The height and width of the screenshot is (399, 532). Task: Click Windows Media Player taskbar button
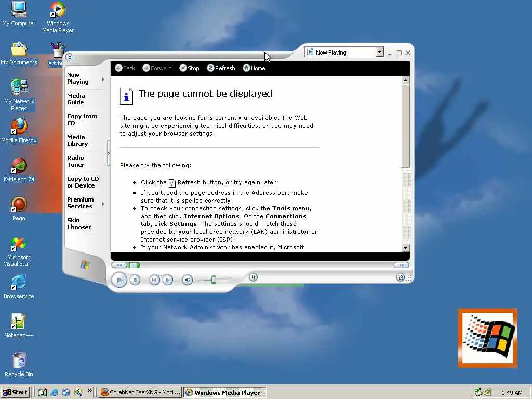[x=225, y=393]
